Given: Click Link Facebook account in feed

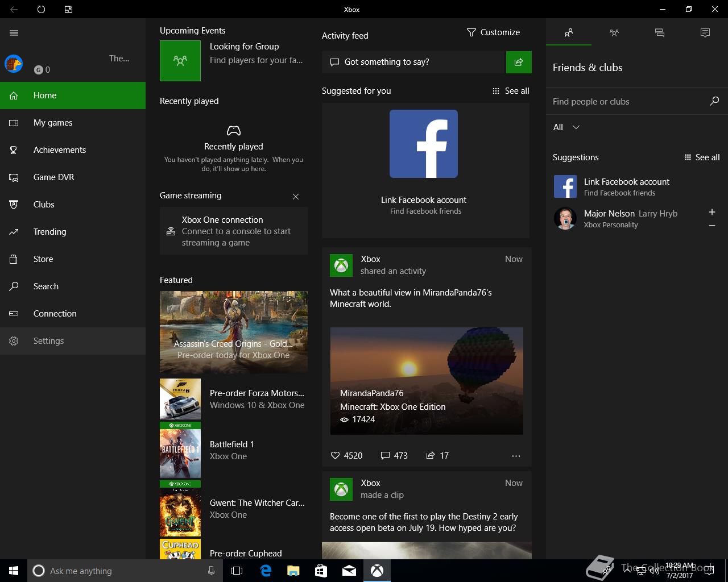Looking at the screenshot, I should 424,200.
